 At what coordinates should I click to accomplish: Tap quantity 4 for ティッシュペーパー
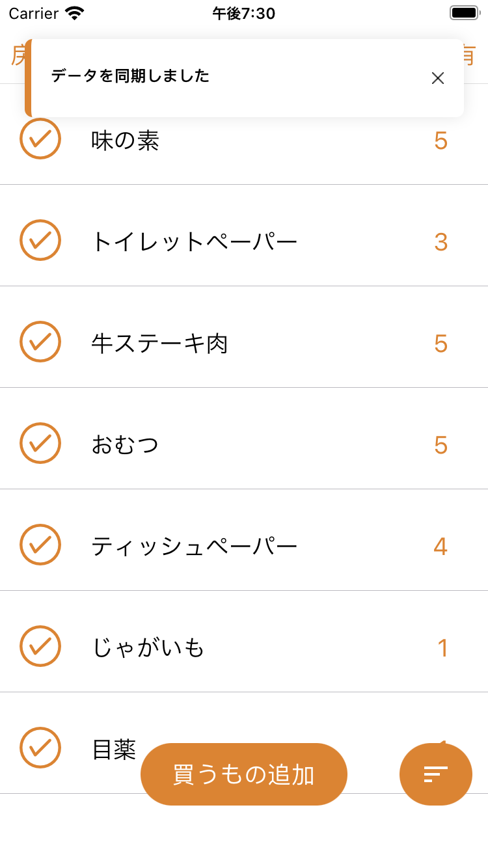click(441, 547)
